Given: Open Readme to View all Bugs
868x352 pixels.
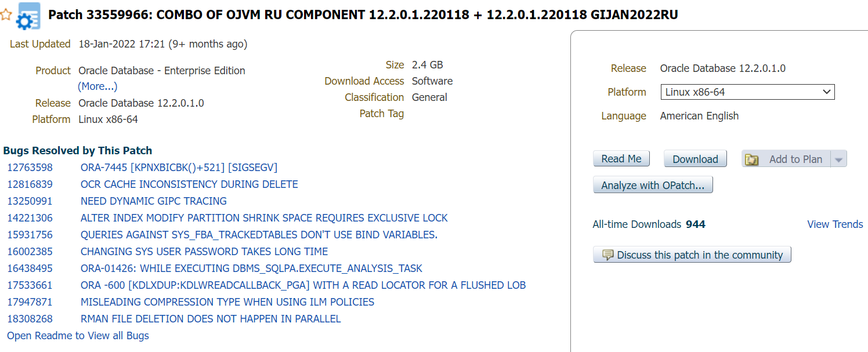Looking at the screenshot, I should pyautogui.click(x=77, y=335).
